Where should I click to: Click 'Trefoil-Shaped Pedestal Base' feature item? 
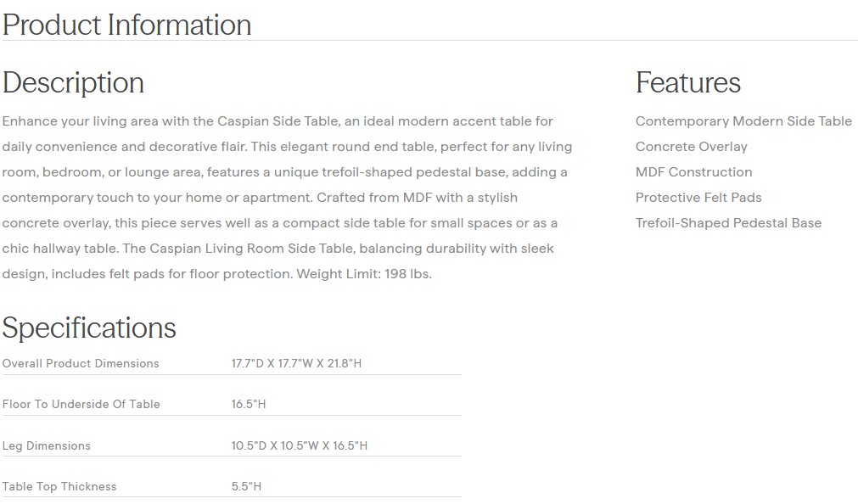pyautogui.click(x=728, y=223)
